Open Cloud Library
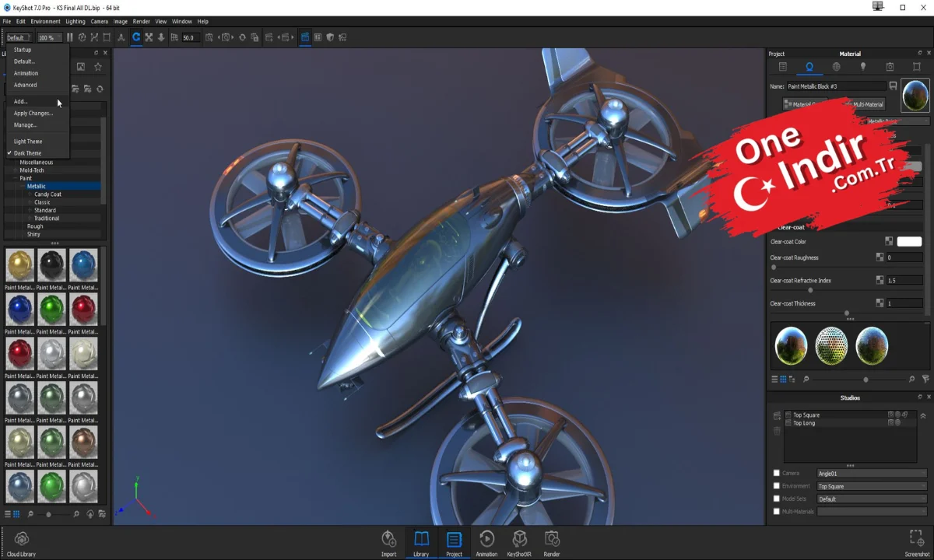 (x=22, y=543)
